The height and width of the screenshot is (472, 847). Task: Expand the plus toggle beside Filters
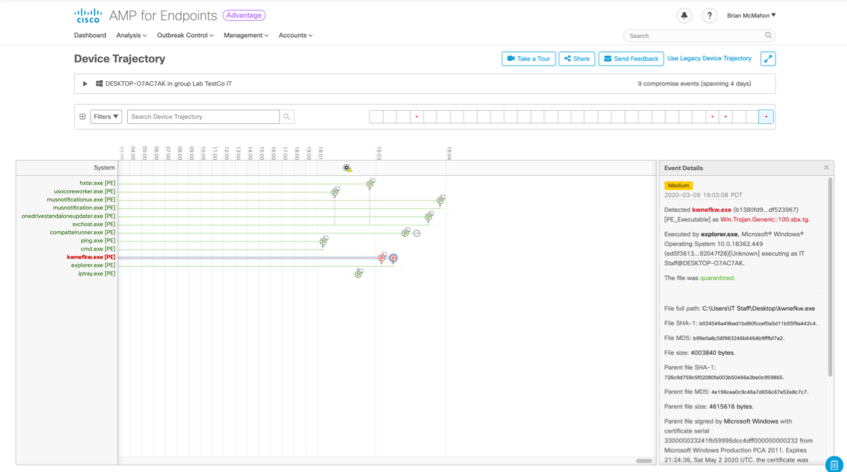(82, 117)
